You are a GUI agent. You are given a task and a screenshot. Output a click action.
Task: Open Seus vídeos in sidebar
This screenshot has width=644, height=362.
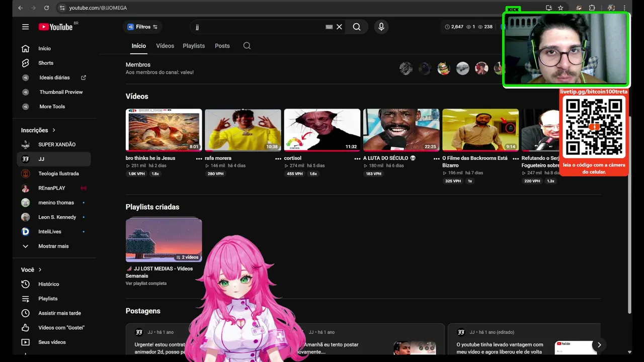(x=52, y=342)
